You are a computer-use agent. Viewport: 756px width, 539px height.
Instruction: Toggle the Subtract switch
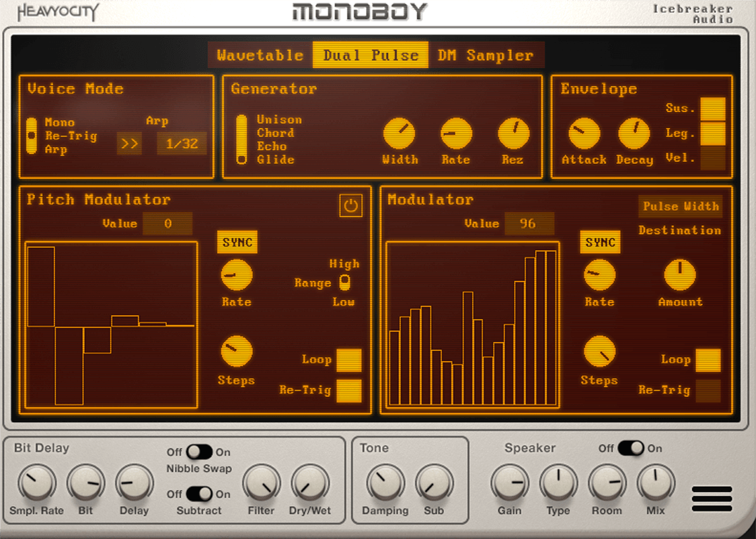click(x=199, y=494)
